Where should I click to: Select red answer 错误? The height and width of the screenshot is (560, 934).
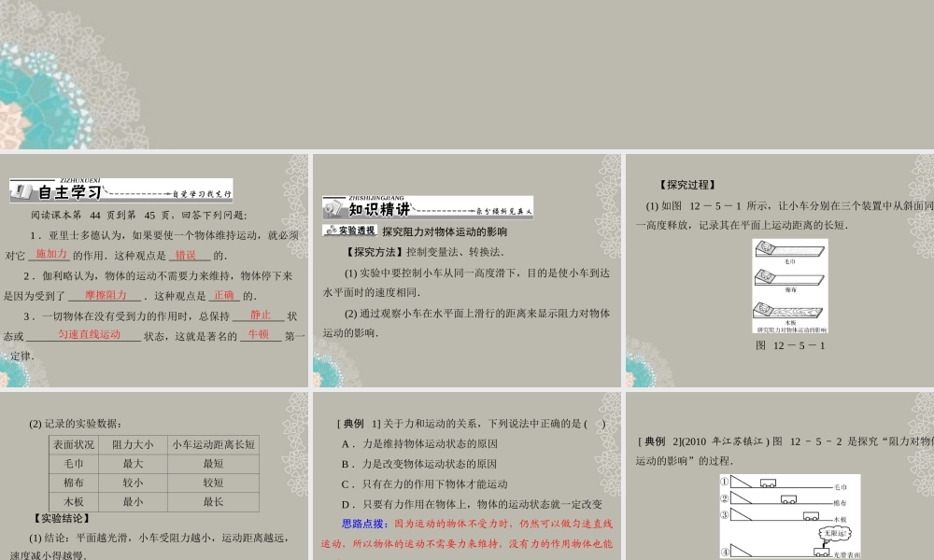[x=186, y=255]
